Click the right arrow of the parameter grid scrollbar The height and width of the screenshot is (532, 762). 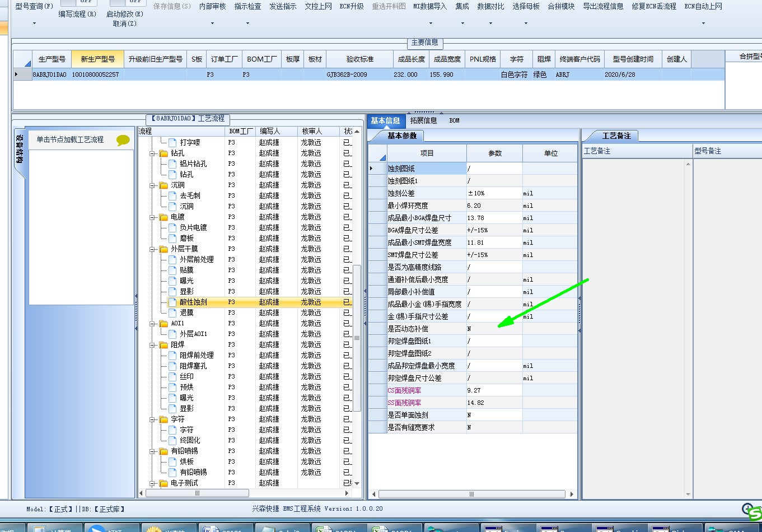(x=571, y=494)
